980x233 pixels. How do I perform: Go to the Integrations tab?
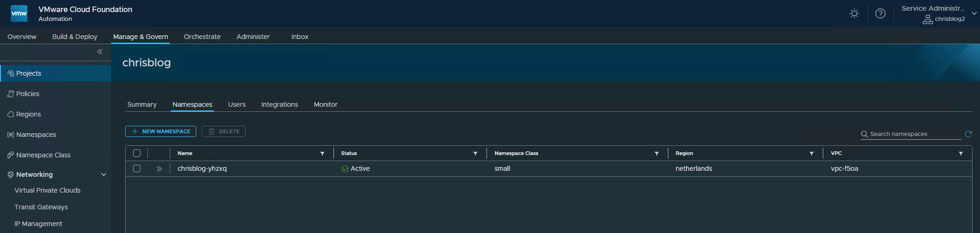(x=280, y=104)
